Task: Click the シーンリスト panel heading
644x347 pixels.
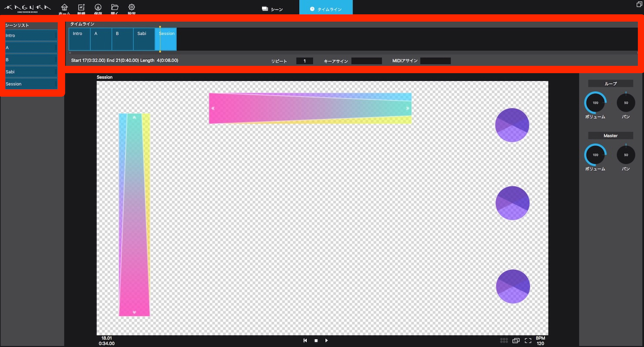Action: click(x=17, y=25)
